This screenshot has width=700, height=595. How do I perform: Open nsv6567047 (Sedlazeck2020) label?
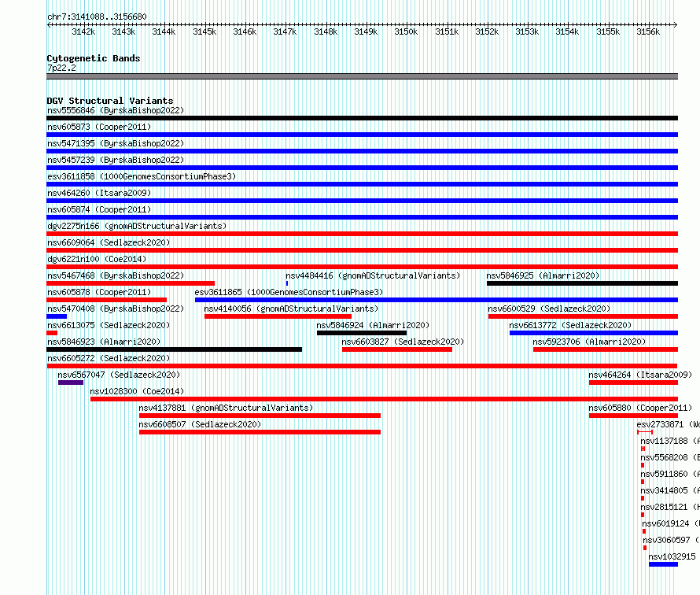pos(119,375)
